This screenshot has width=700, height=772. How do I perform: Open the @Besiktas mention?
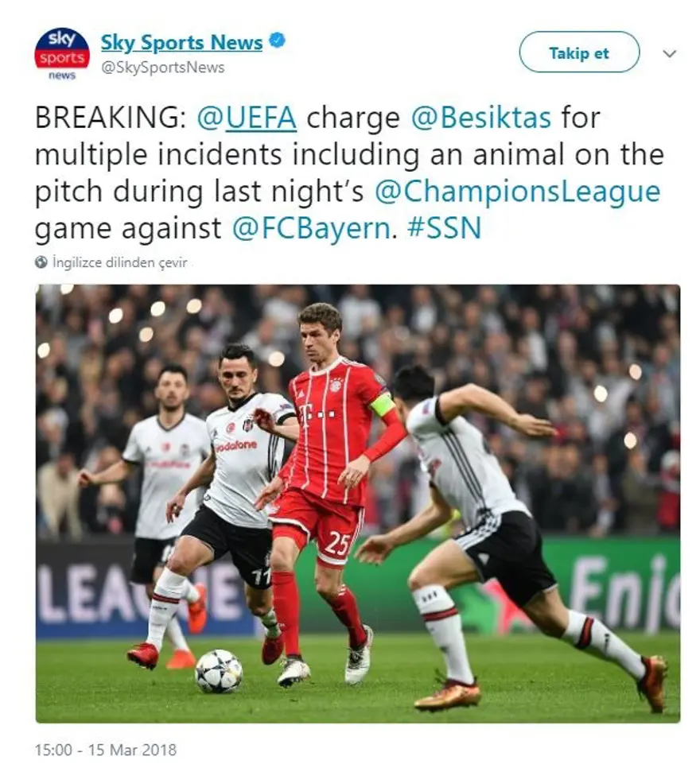[480, 118]
